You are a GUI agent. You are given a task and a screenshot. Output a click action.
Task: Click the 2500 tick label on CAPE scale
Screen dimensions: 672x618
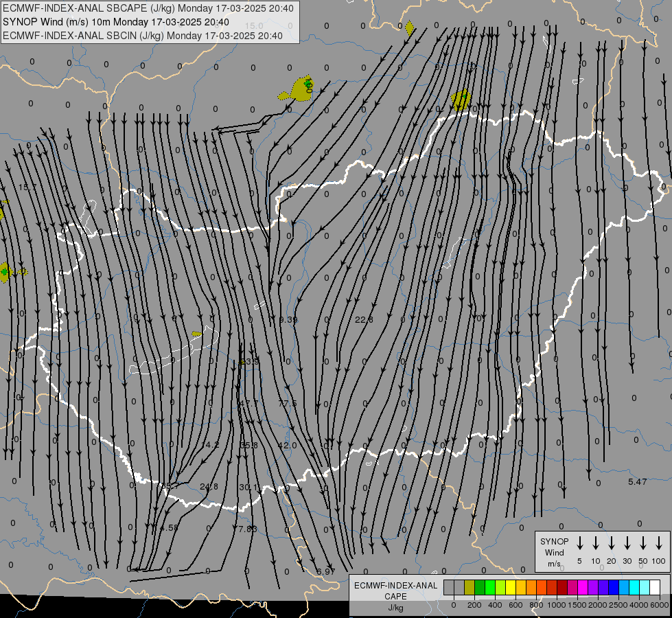(618, 605)
